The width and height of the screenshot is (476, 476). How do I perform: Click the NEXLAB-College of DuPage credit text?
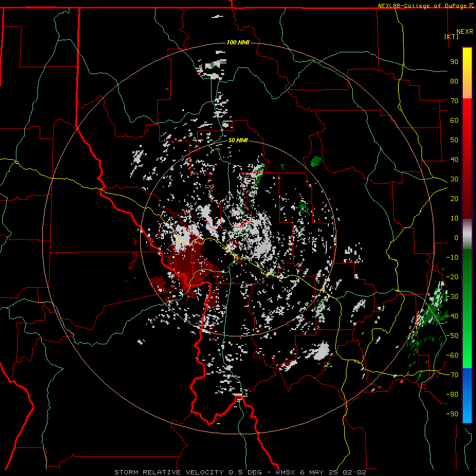click(423, 6)
